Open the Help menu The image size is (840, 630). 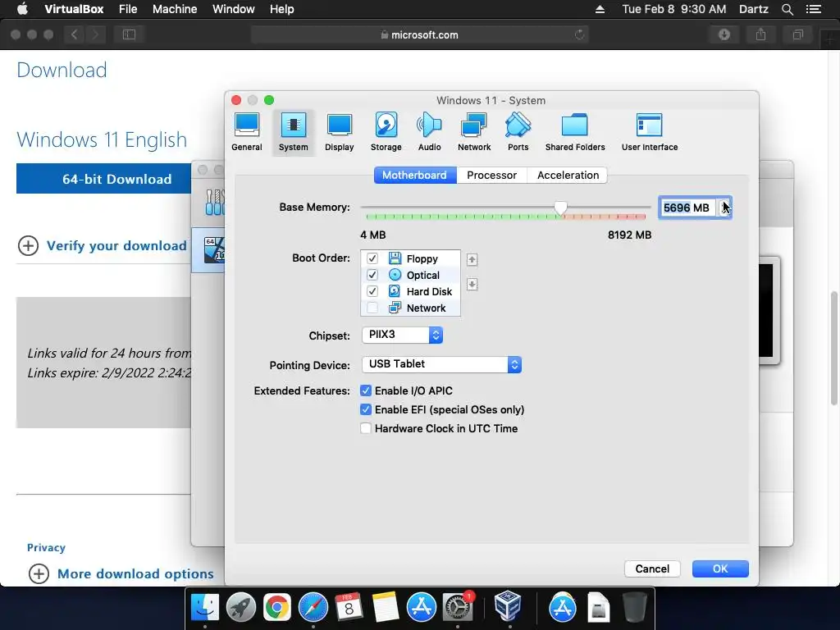tap(282, 9)
